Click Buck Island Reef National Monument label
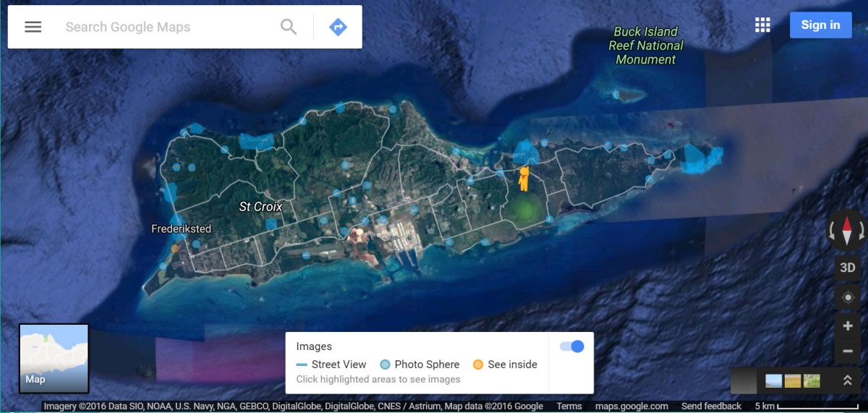The width and height of the screenshot is (868, 413). pos(645,46)
